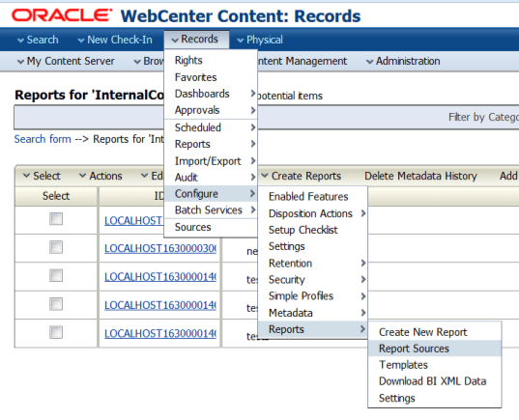Choose Create New Report

(435, 332)
